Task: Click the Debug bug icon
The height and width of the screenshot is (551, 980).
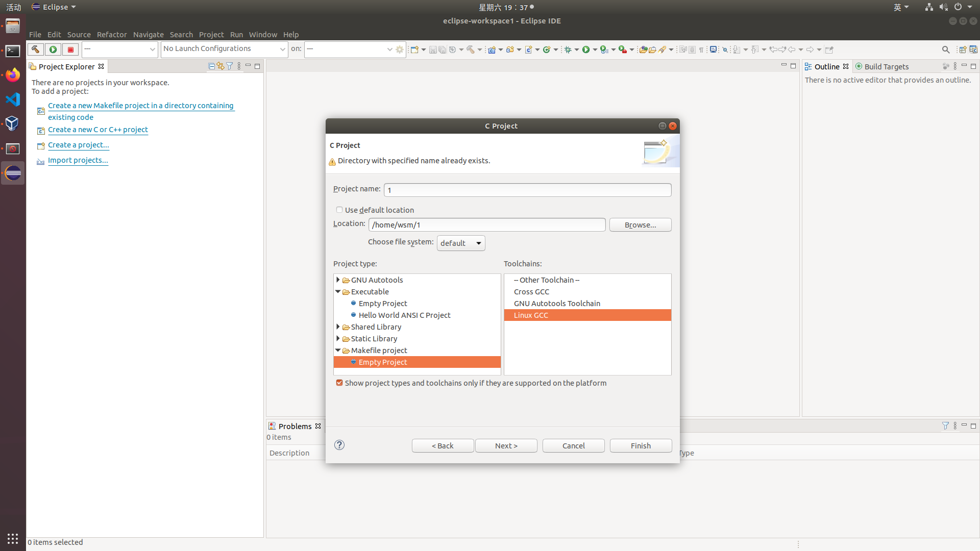Action: pyautogui.click(x=568, y=49)
